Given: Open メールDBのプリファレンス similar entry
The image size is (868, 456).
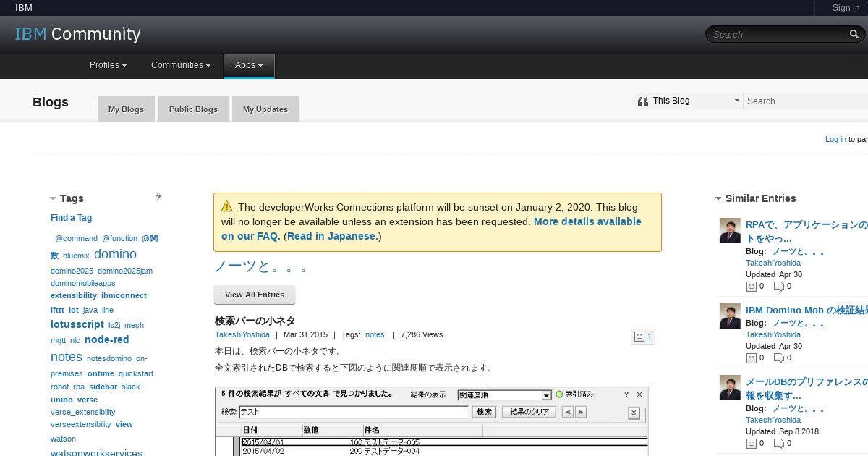Looking at the screenshot, I should coord(807,388).
